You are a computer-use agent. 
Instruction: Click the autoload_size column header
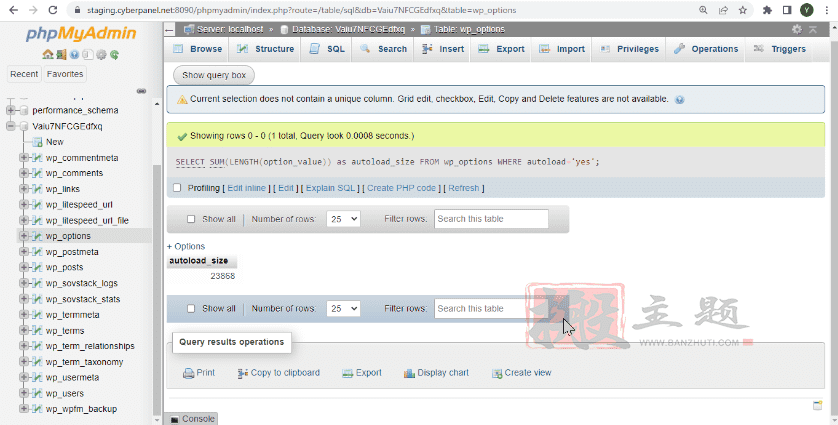(x=199, y=261)
